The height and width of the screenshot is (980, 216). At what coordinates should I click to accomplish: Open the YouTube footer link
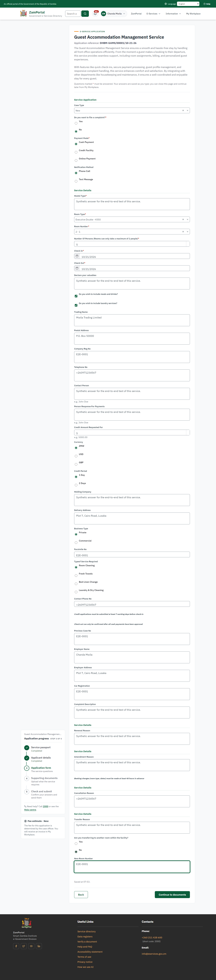31,946
